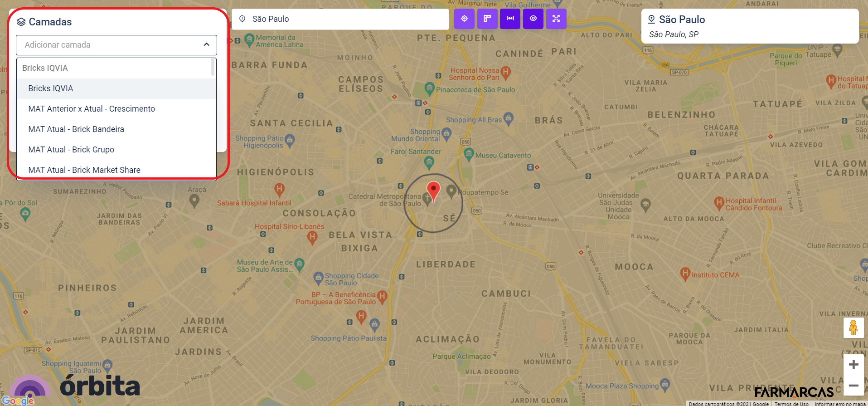868x406 pixels.
Task: Click the crosshair locate icon in toolbar
Action: (x=464, y=19)
